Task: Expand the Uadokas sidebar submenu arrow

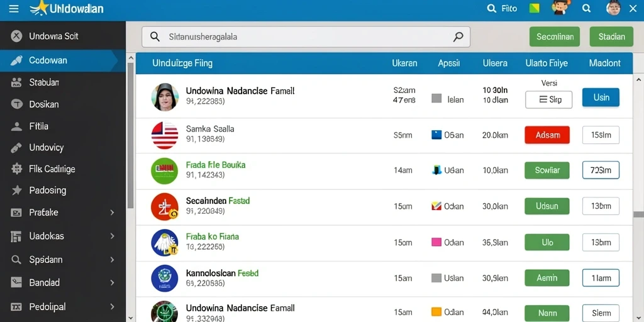Action: pyautogui.click(x=112, y=236)
